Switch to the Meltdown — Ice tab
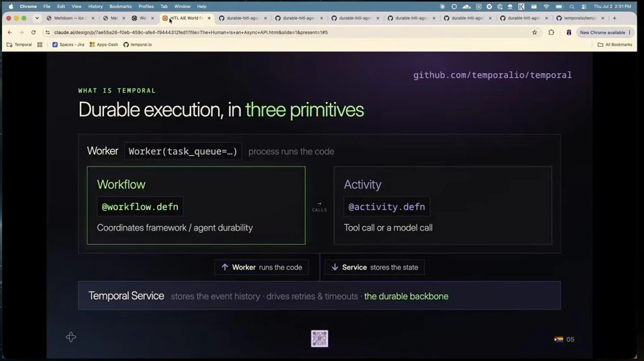This screenshot has height=361, width=644. 70,18
